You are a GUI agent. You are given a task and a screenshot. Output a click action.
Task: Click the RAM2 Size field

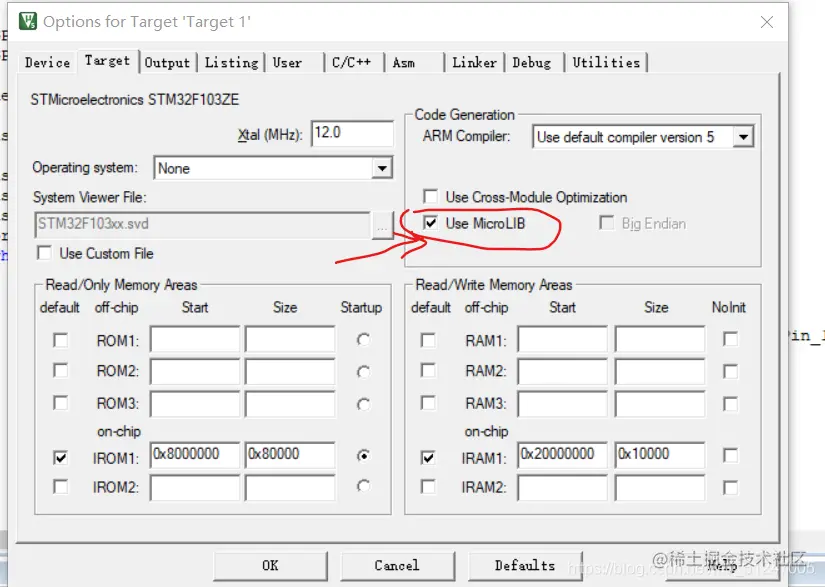660,371
